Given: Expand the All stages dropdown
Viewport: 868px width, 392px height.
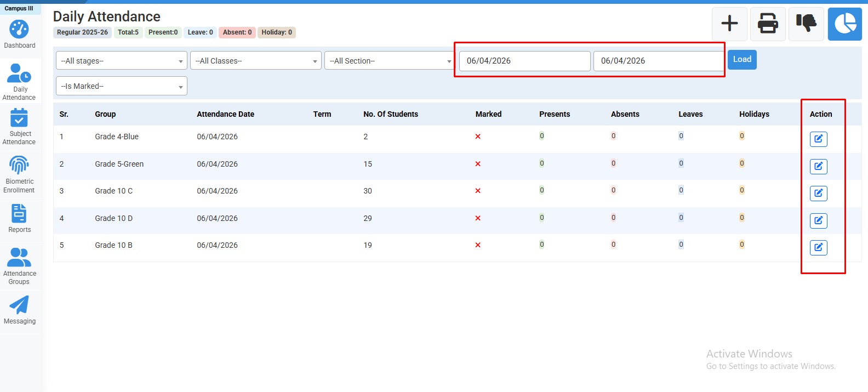Looking at the screenshot, I should pyautogui.click(x=122, y=61).
